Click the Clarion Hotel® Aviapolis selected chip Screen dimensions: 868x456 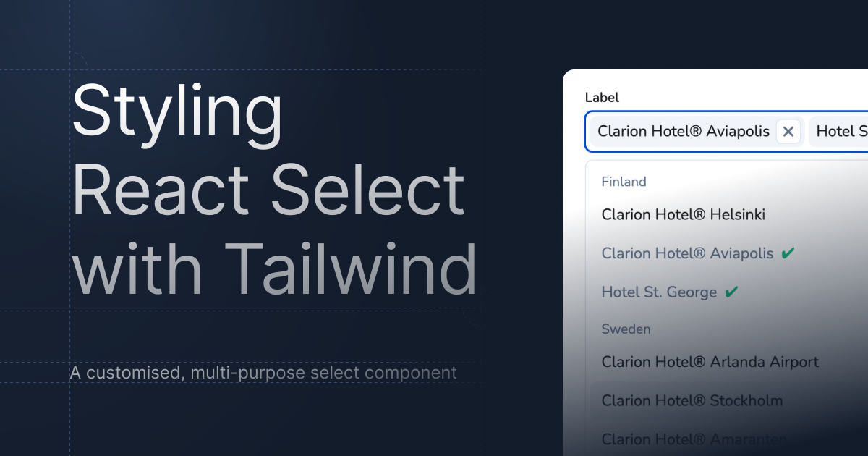(x=684, y=132)
